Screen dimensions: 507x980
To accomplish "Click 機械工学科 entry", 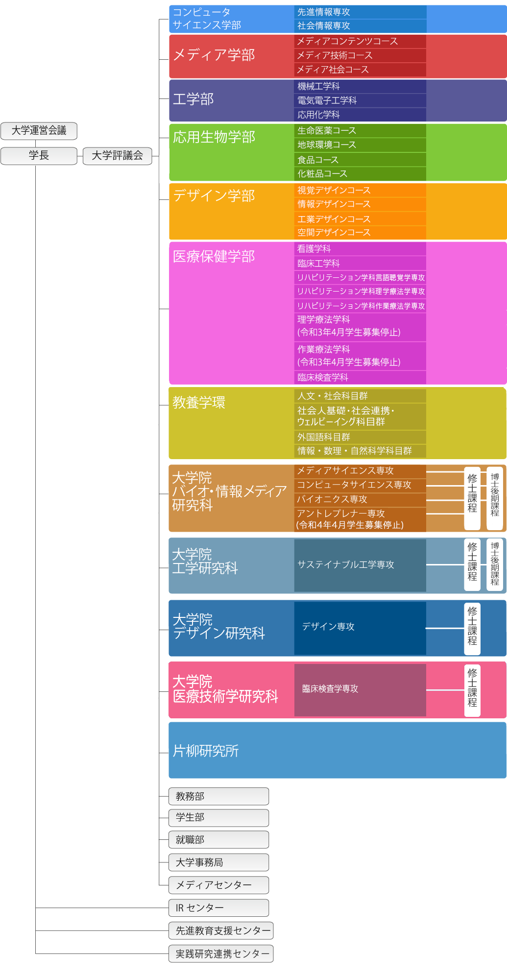I will pos(360,86).
